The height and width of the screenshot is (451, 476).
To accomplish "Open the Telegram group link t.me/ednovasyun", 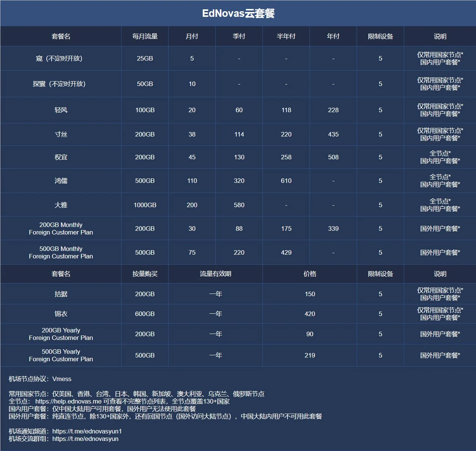I will tap(85, 439).
